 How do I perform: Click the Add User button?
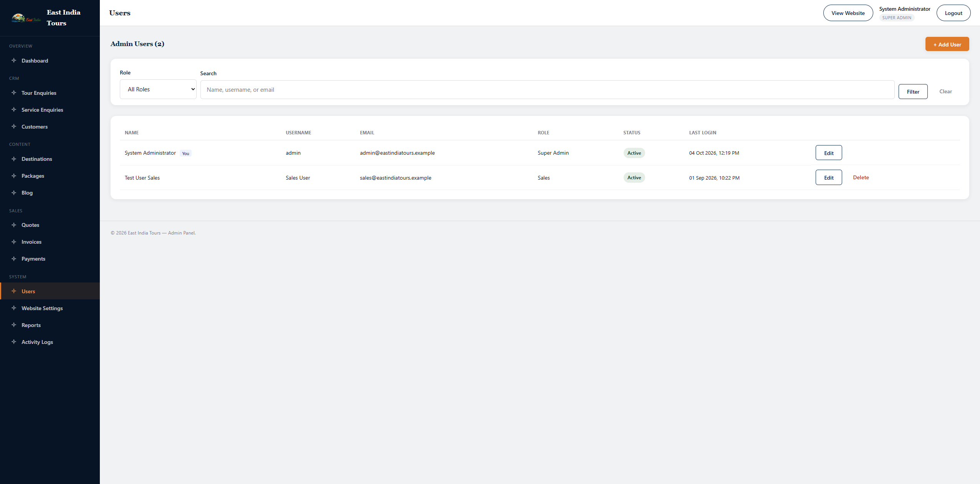pyautogui.click(x=947, y=45)
